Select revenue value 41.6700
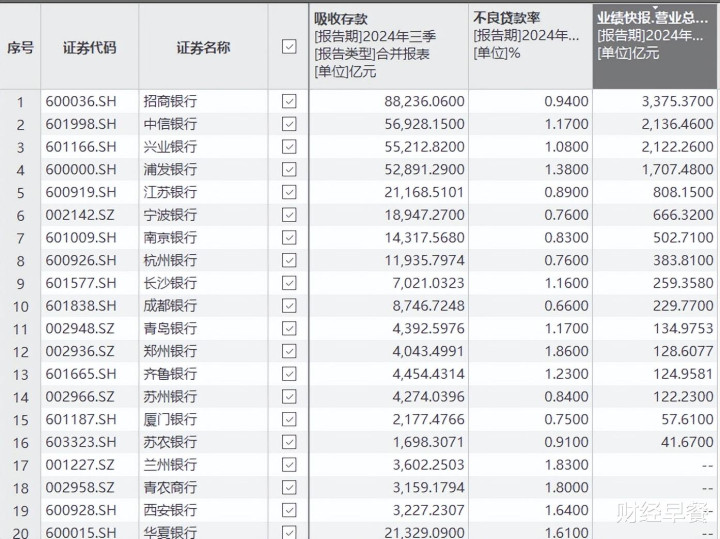The image size is (720, 539). coord(687,442)
